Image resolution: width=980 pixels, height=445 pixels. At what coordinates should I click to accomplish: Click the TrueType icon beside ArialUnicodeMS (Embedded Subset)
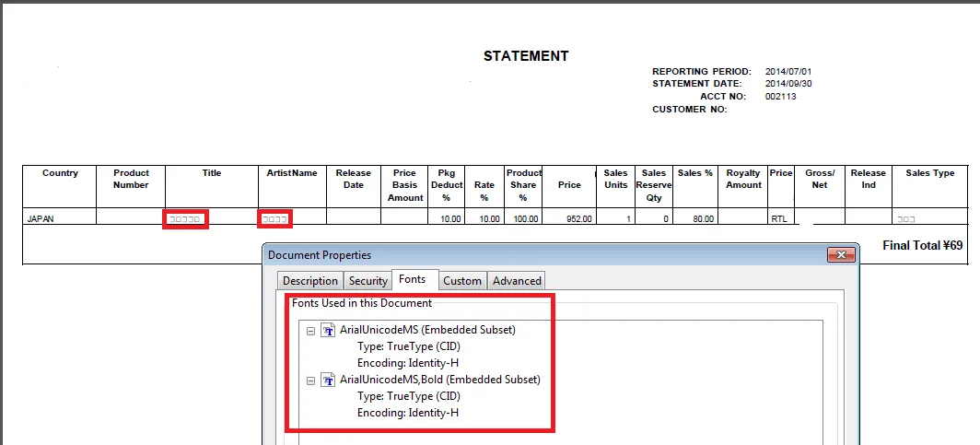[328, 330]
